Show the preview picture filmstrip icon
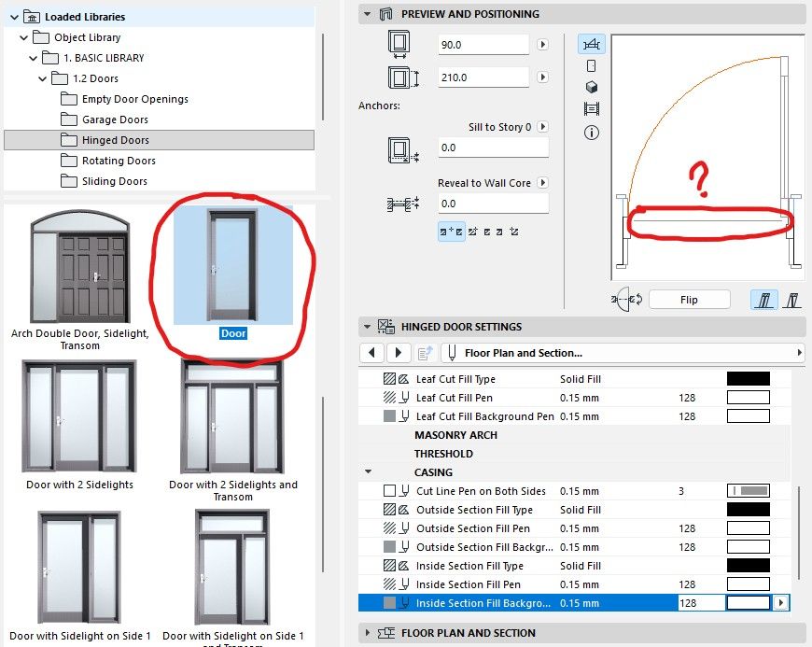 pyautogui.click(x=592, y=109)
